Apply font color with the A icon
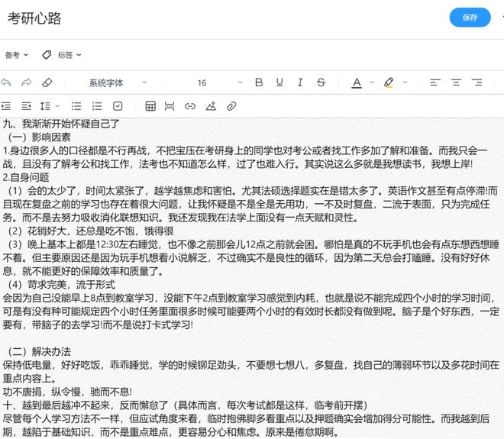This screenshot has width=504, height=439. click(x=357, y=83)
